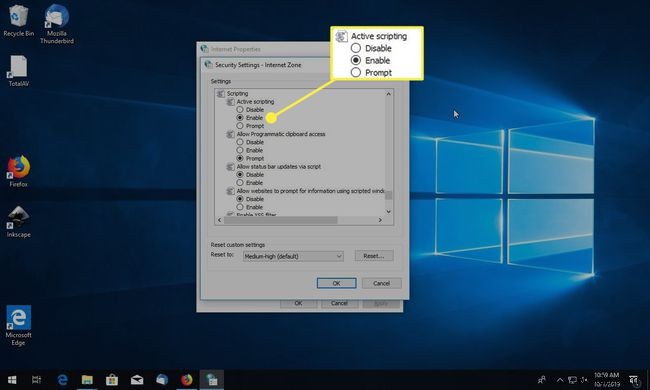Click the horizontal scrollbar thumb in settings
The width and height of the screenshot is (650, 390).
coord(281,220)
